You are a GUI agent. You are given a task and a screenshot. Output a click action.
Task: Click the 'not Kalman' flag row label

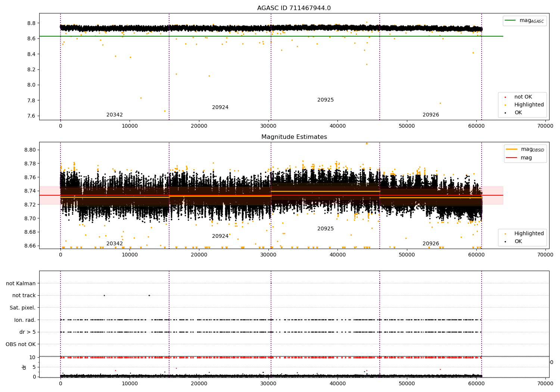(21, 284)
